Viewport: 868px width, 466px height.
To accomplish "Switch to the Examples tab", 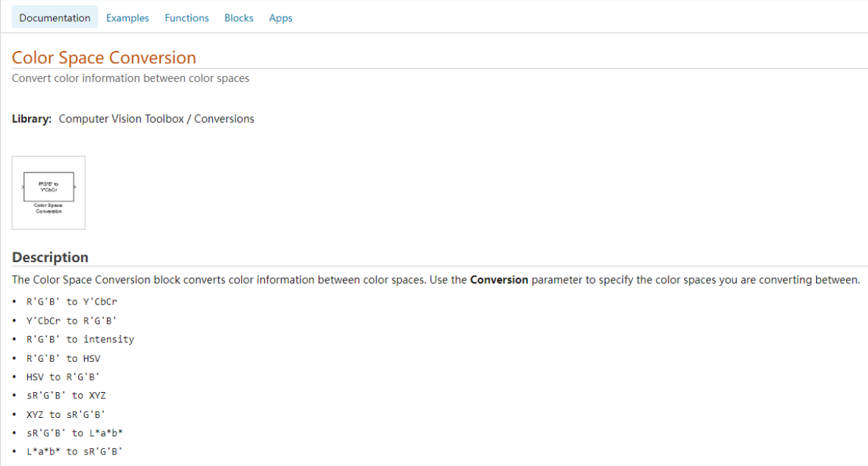I will [128, 18].
